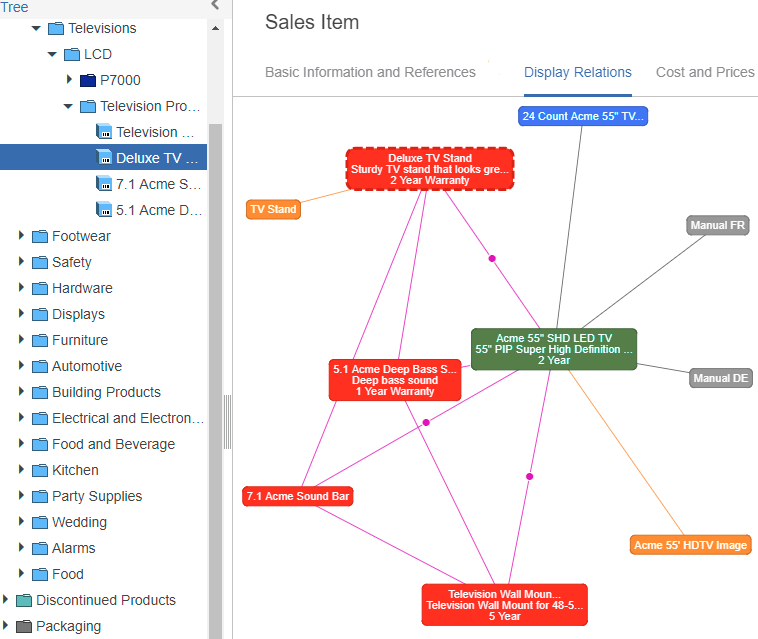This screenshot has height=639, width=758.
Task: Collapse the Televisions tree node
Action: point(36,29)
